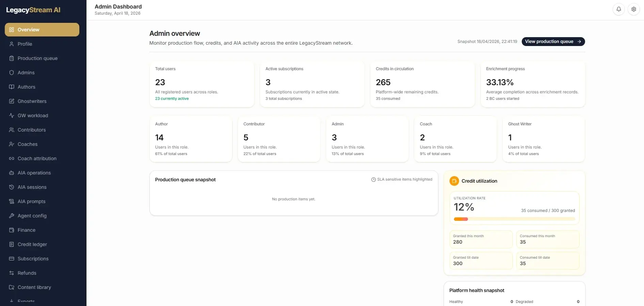644x306 pixels.
Task: Click the Authors book icon
Action: [12, 87]
